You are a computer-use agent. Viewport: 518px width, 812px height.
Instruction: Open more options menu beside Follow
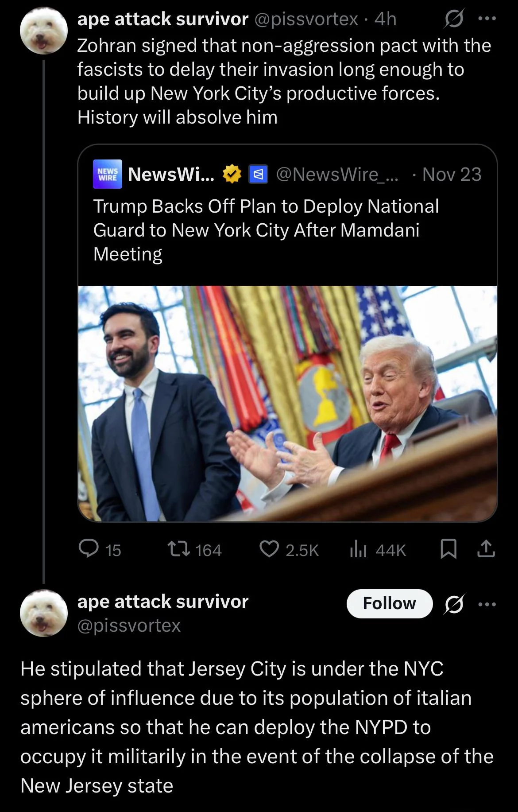click(487, 604)
